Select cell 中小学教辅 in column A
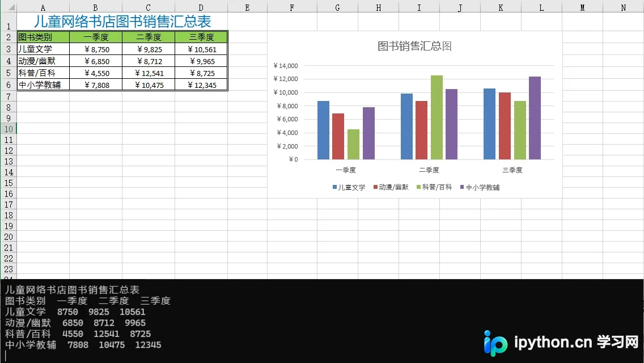This screenshot has height=363, width=644. tap(43, 85)
